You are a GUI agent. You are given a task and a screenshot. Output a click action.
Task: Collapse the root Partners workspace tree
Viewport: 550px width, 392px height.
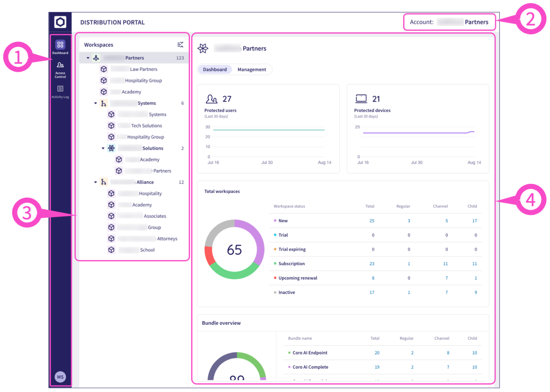(x=88, y=58)
